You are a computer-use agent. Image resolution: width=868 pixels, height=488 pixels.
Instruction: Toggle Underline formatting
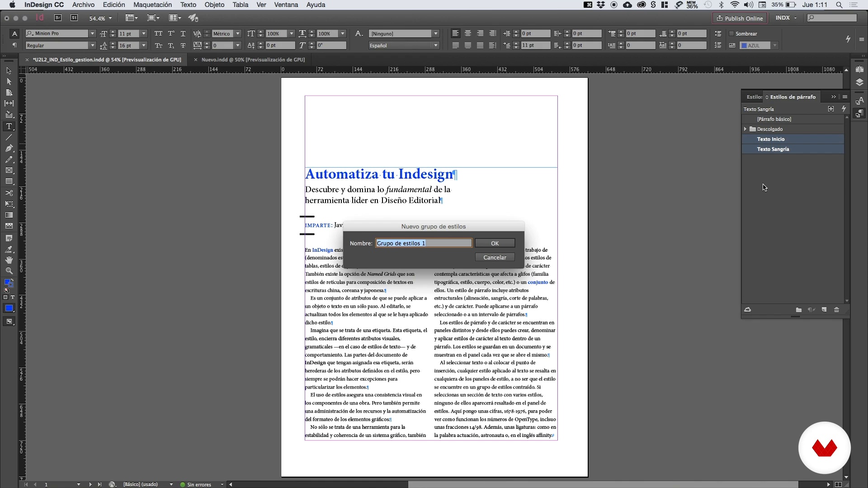tap(183, 33)
